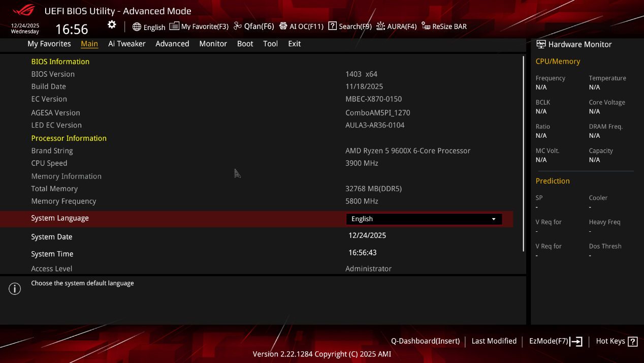Go to the Advanced tab
This screenshot has height=363, width=644.
coord(172,44)
